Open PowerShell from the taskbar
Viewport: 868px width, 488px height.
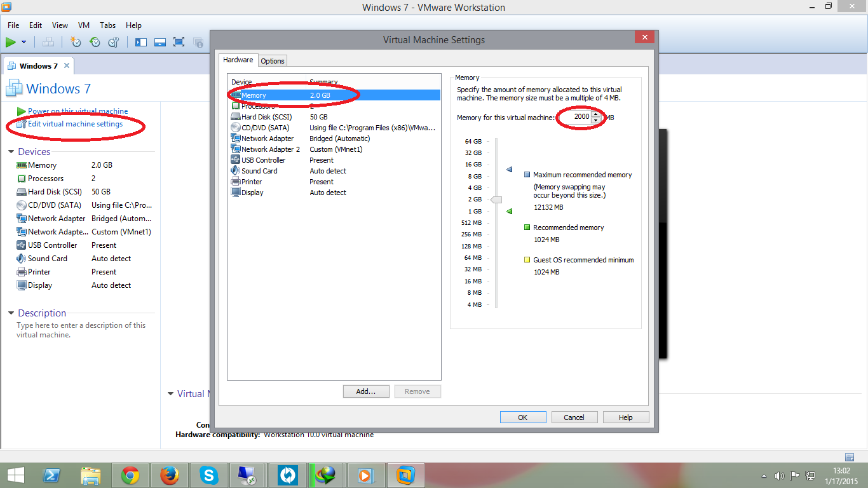[x=51, y=475]
